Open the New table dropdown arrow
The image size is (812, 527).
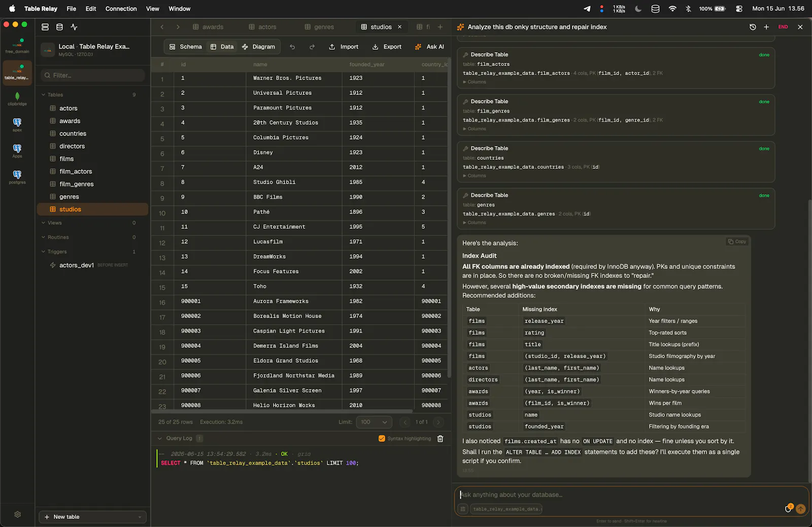tap(140, 517)
